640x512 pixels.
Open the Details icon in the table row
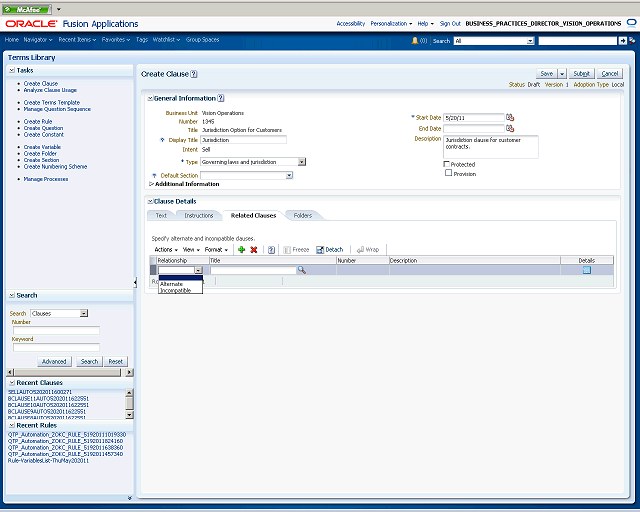click(587, 270)
